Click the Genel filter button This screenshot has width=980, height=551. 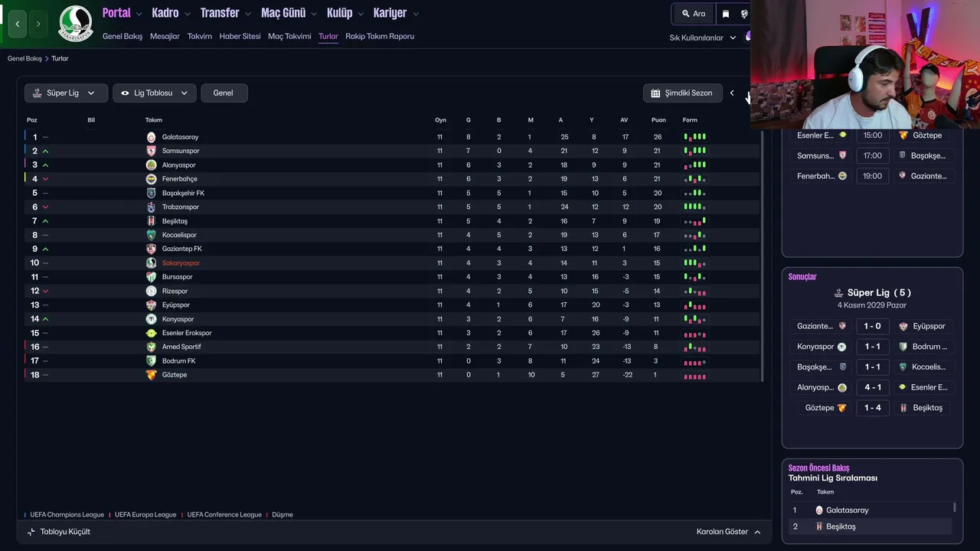click(x=224, y=93)
